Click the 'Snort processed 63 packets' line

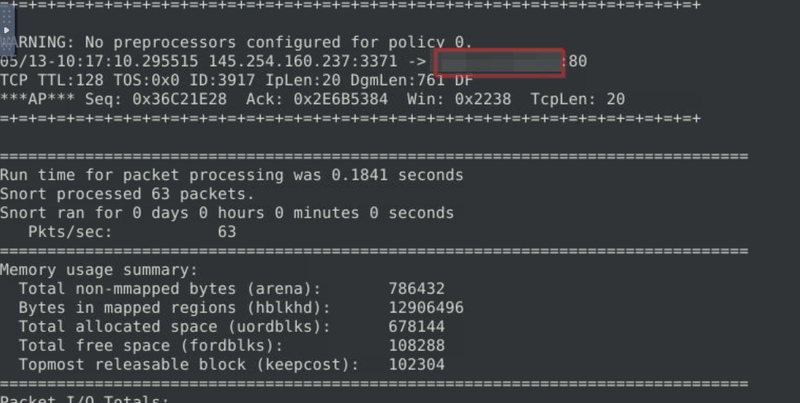tap(127, 194)
